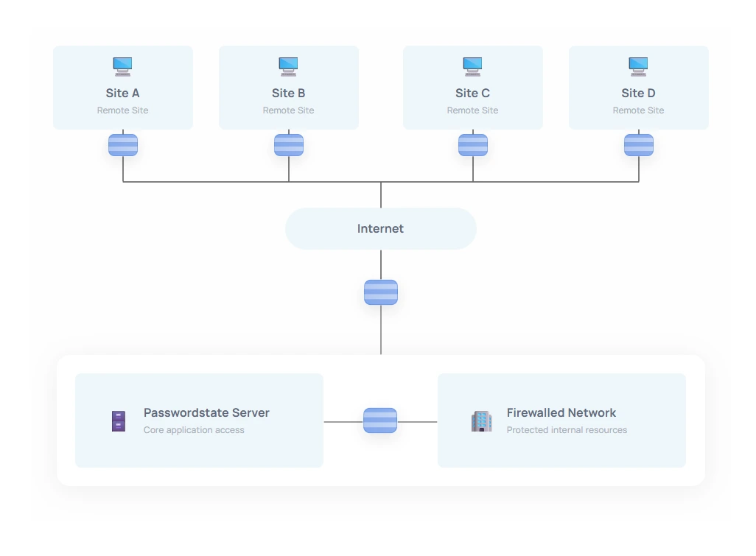756x556 pixels.
Task: Click 'Remote Site' label under Site D
Action: tap(638, 110)
